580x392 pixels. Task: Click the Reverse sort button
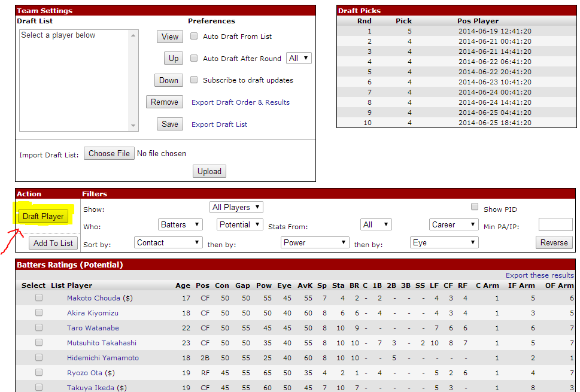(x=554, y=242)
